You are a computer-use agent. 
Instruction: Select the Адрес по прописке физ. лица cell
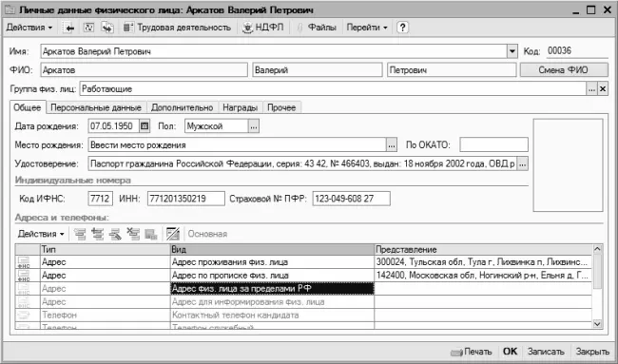pos(272,276)
